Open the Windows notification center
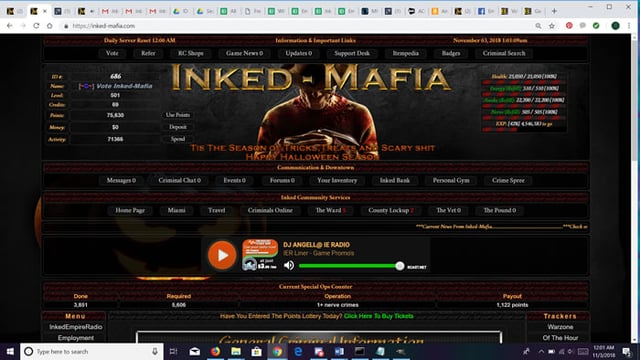The image size is (640, 360). (x=627, y=351)
